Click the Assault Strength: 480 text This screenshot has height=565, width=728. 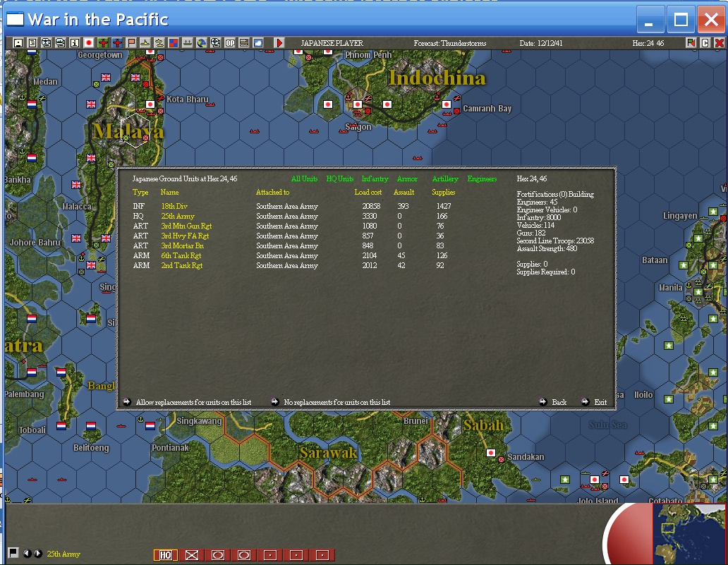547,248
